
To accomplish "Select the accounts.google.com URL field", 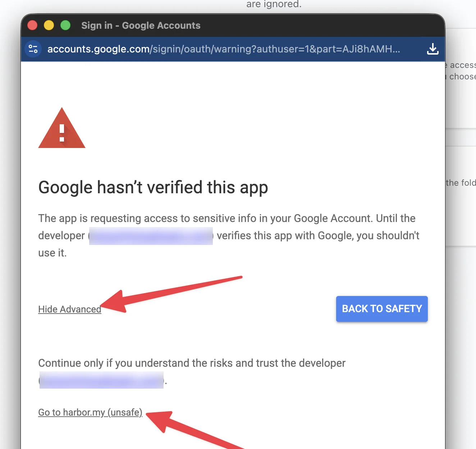I will click(x=224, y=49).
